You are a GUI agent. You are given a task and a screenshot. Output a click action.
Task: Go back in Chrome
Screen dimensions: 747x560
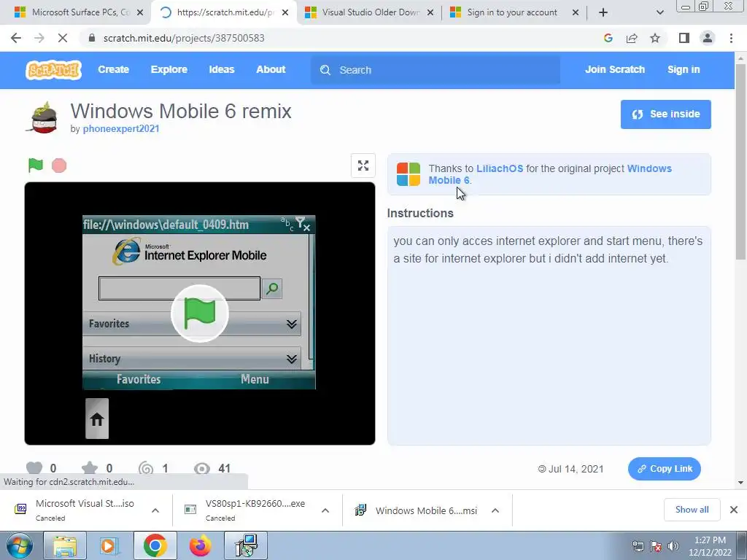click(x=16, y=38)
